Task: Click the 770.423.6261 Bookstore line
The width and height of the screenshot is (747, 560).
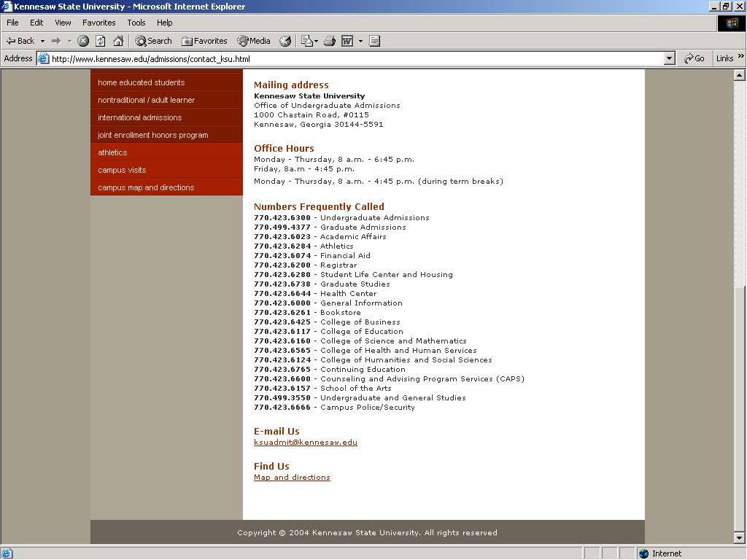Action: coord(307,312)
